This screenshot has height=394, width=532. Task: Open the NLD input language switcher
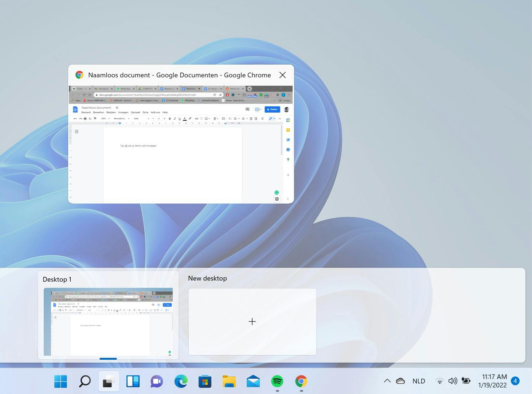tap(419, 381)
